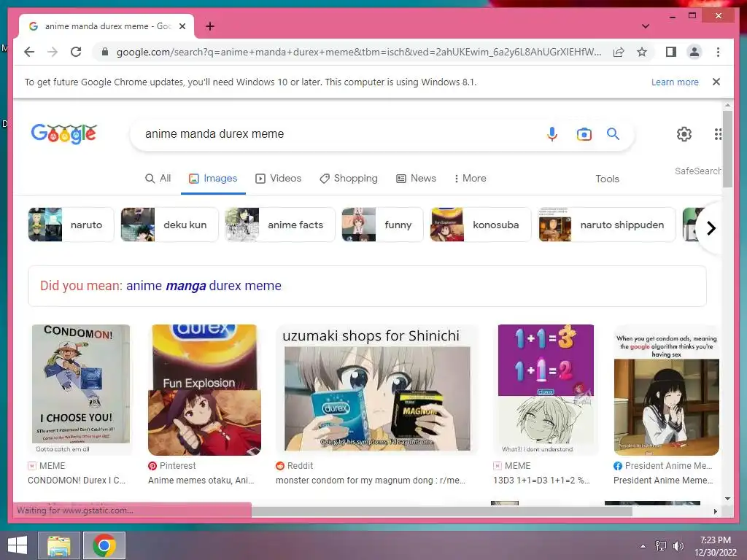This screenshot has height=560, width=747.
Task: Reload the current page
Action: [76, 52]
